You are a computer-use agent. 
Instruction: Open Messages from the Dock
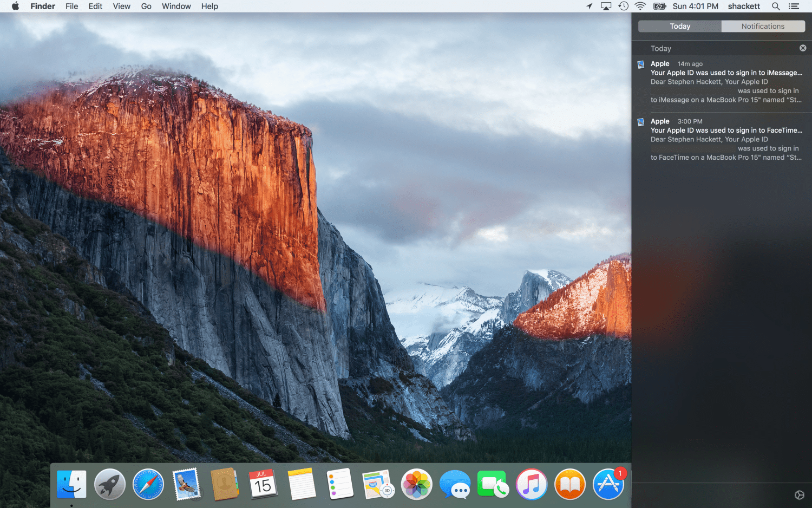455,484
